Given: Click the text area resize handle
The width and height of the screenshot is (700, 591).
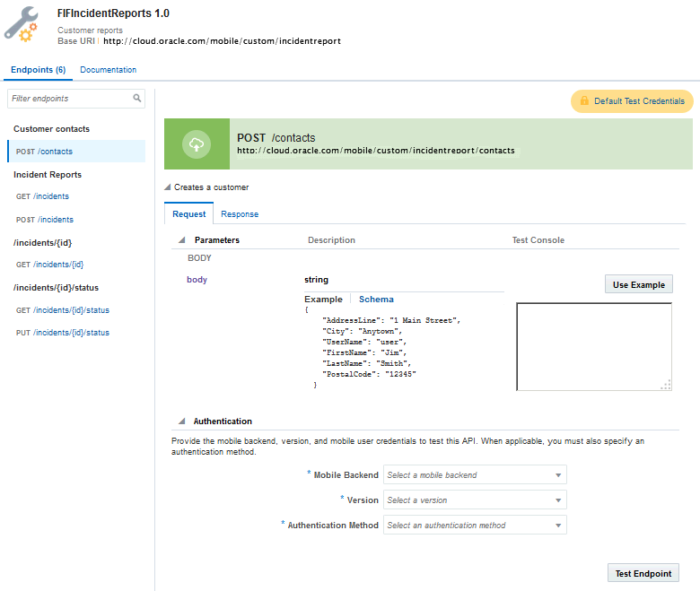Looking at the screenshot, I should pos(666,386).
